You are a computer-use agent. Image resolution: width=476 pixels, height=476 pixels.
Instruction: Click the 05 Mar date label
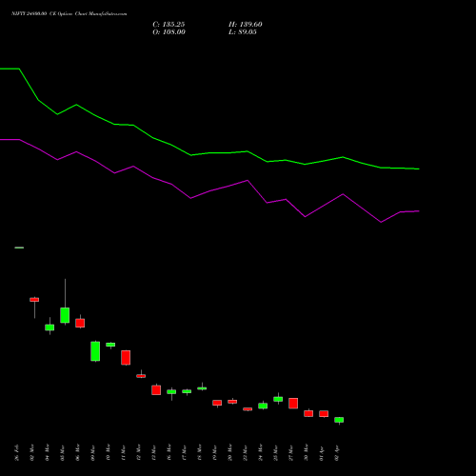click(x=63, y=452)
